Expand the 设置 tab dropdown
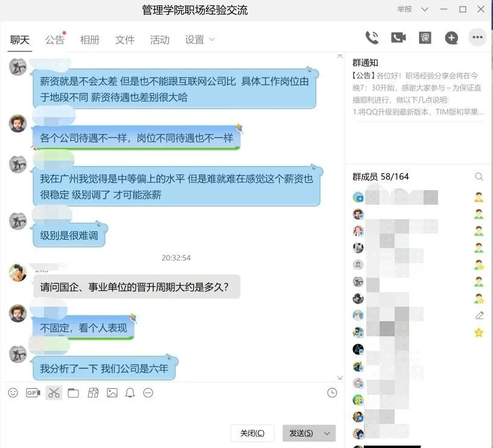The image size is (493, 448). coord(211,40)
